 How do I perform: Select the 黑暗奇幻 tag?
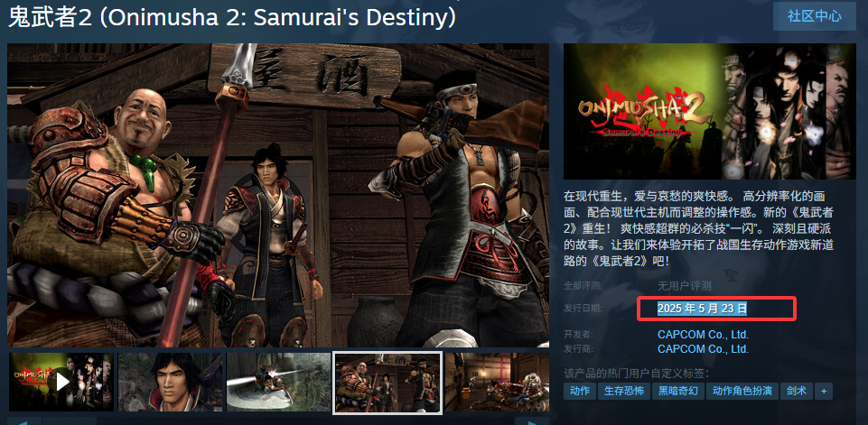[x=678, y=392]
